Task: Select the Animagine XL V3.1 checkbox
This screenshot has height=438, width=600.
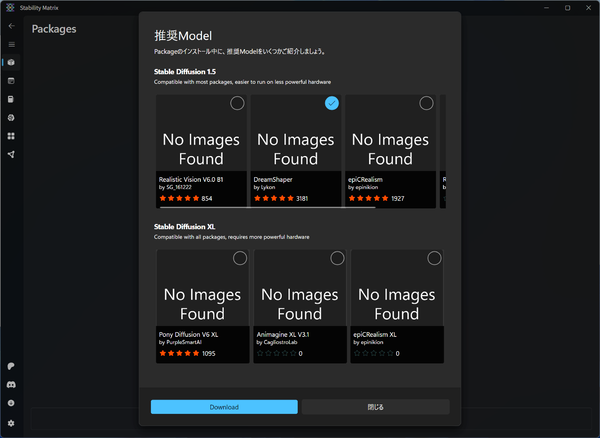Action: [337, 258]
